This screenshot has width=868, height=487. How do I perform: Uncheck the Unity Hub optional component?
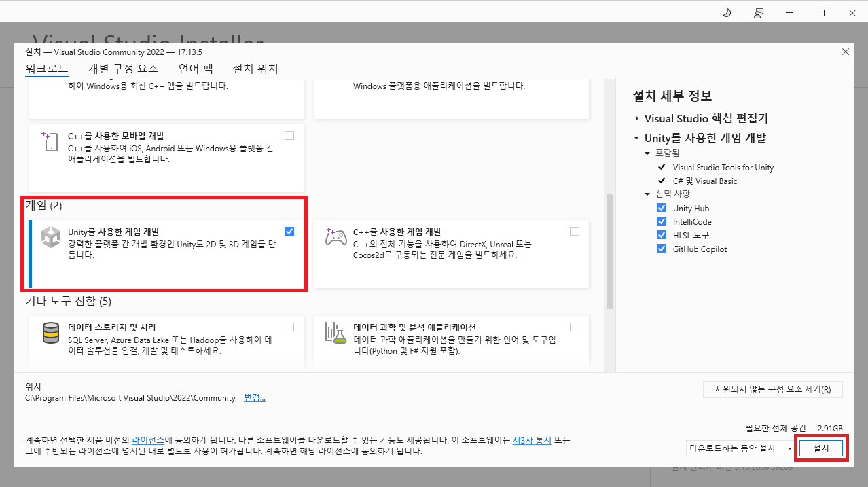[x=662, y=208]
